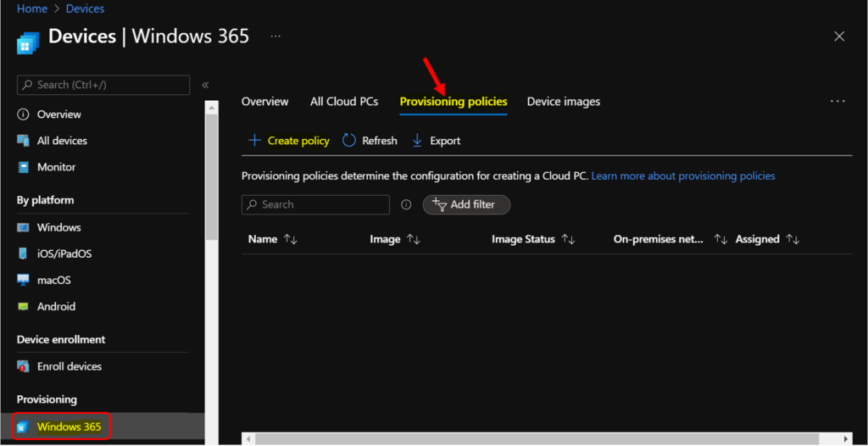This screenshot has width=868, height=446.
Task: Click the Name column header
Action: click(263, 239)
